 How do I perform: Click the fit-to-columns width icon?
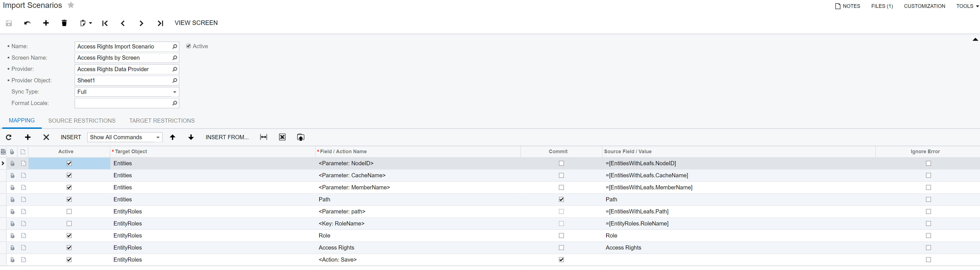pos(263,137)
